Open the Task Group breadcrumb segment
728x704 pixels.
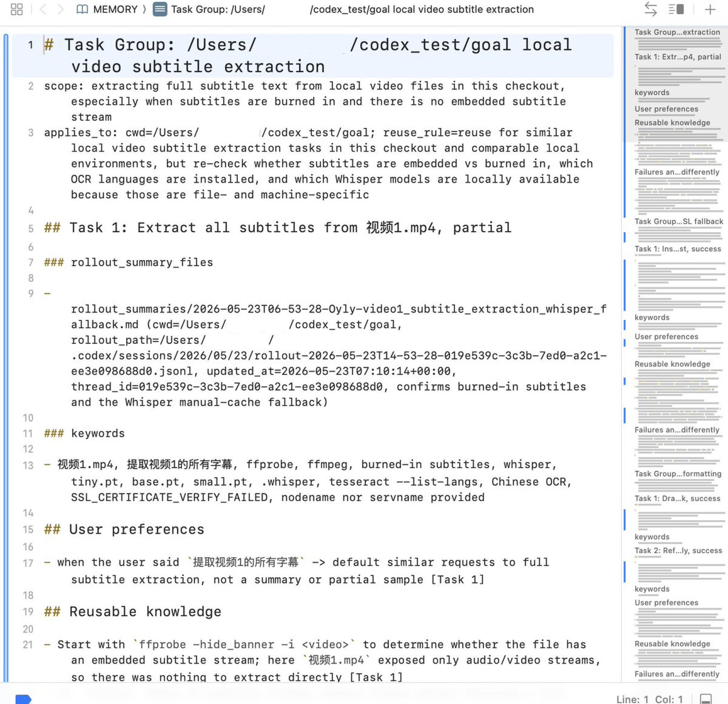(352, 9)
